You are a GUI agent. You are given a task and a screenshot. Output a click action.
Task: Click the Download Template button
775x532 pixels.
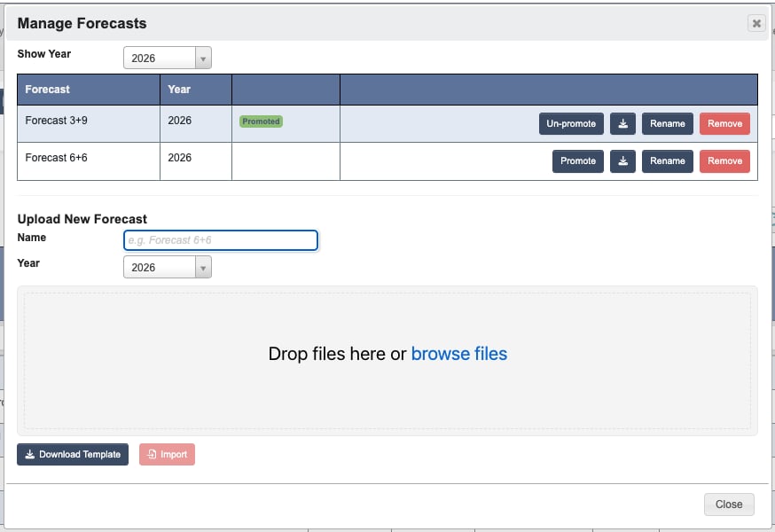pyautogui.click(x=73, y=454)
